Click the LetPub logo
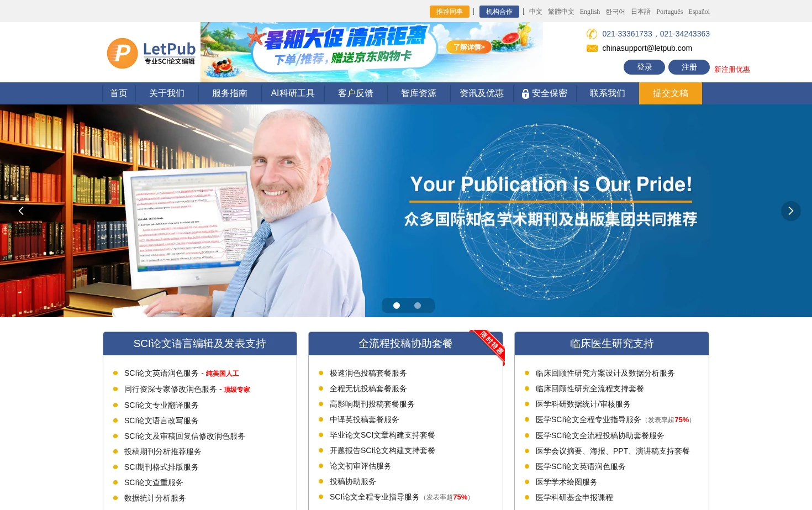Viewport: 812px width, 510px height. pyautogui.click(x=151, y=53)
